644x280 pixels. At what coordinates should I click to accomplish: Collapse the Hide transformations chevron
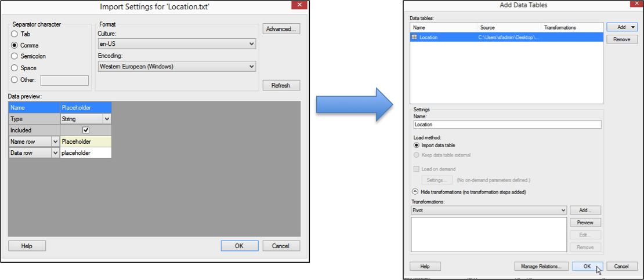pos(415,192)
